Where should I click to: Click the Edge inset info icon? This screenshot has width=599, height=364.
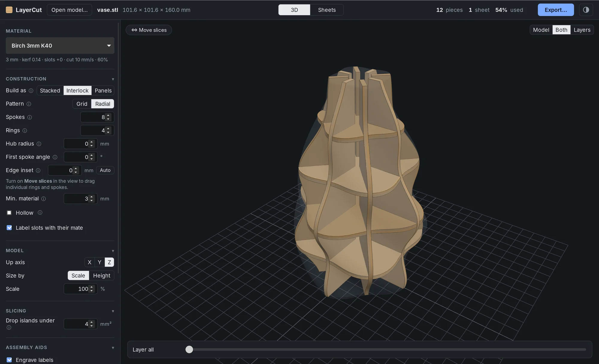tap(38, 170)
